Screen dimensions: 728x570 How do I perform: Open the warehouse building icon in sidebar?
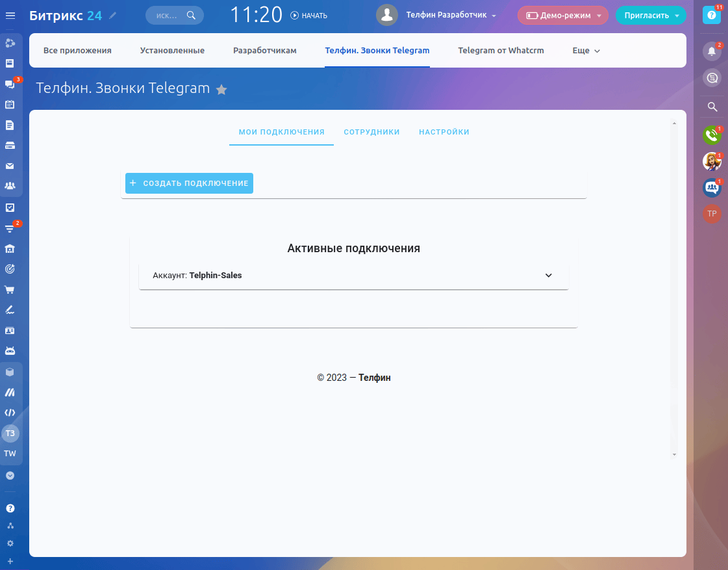click(x=10, y=248)
